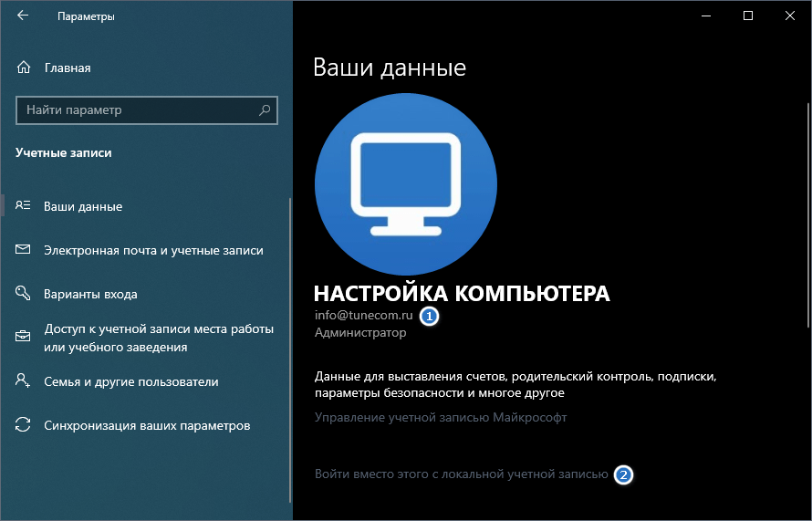This screenshot has height=521, width=812.
Task: Click the Учетные записи sidebar heading
Action: (x=64, y=152)
